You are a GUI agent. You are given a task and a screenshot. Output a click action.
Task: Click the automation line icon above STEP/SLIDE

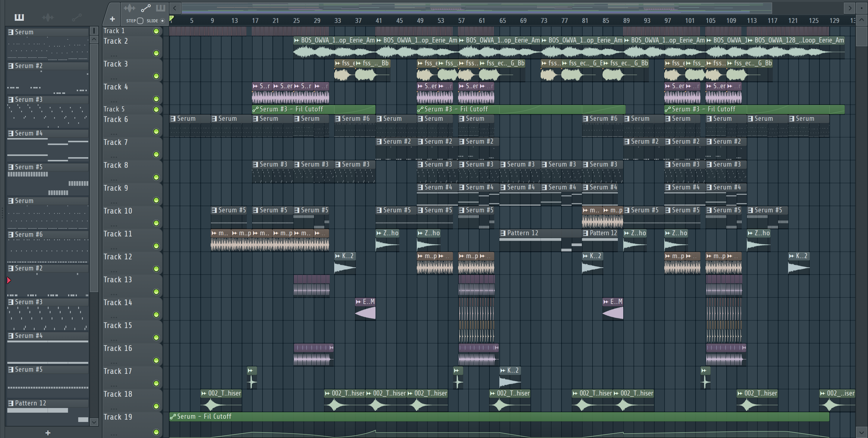146,8
